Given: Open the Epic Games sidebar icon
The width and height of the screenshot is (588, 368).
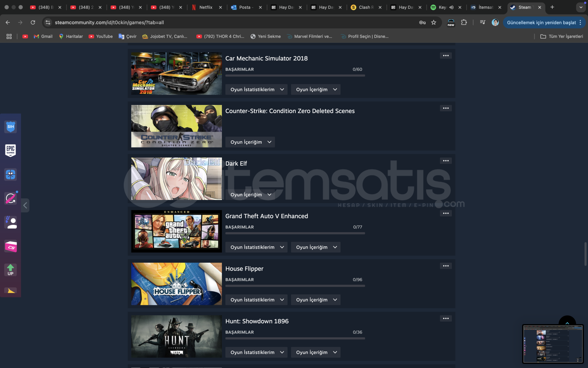Looking at the screenshot, I should pos(11,150).
